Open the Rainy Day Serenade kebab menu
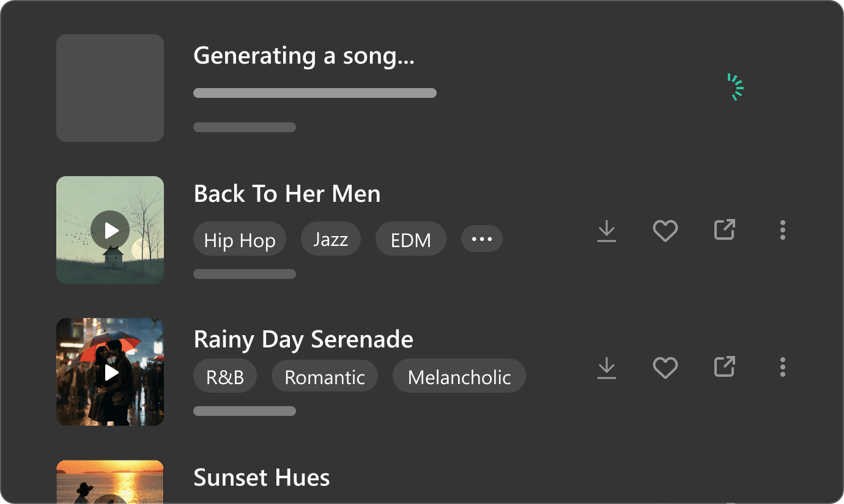This screenshot has width=844, height=504. tap(783, 367)
